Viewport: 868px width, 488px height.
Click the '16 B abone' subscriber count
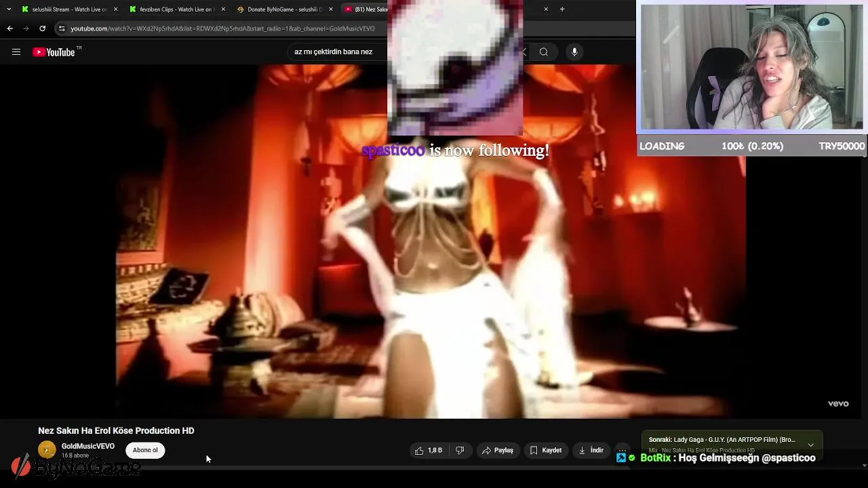coord(75,455)
